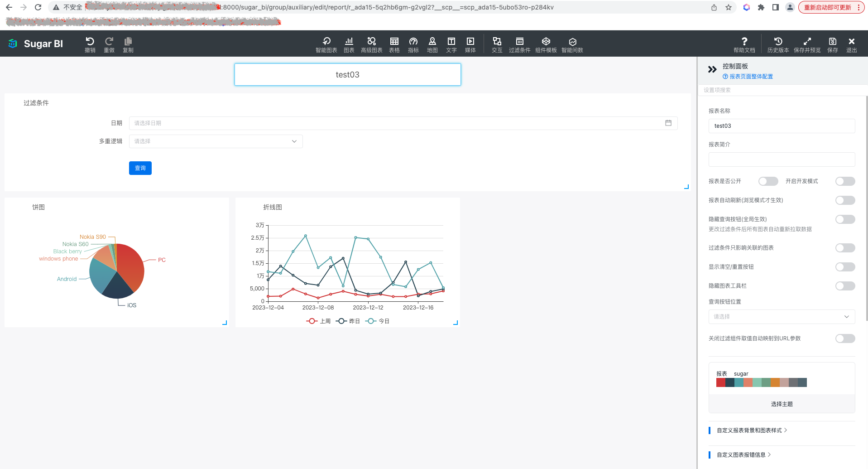Click the teal theme color swatch
The image size is (868, 469).
[x=739, y=382]
